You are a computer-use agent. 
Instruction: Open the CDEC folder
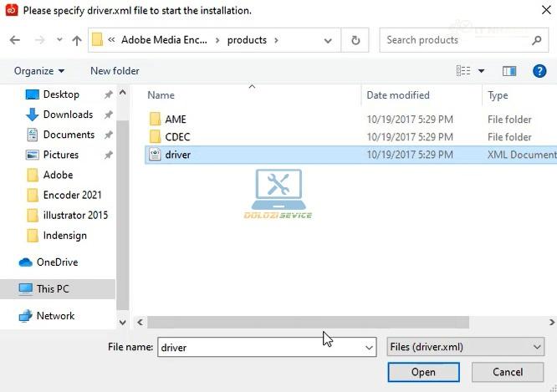(x=177, y=137)
